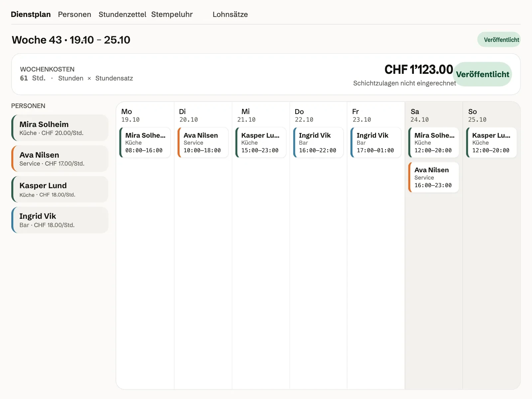The width and height of the screenshot is (532, 399).
Task: Click the Mi 21.10 day column header
Action: tap(246, 115)
